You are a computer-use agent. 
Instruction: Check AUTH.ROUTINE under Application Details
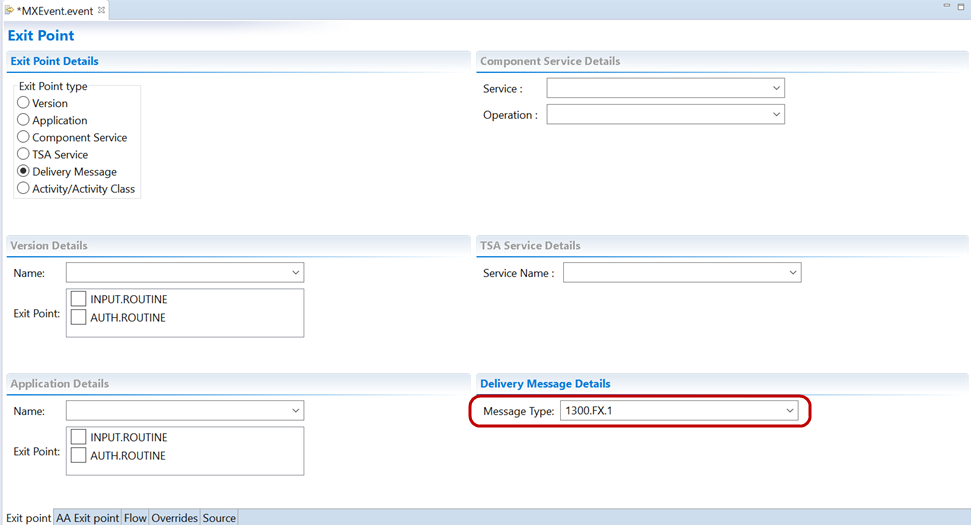point(79,456)
